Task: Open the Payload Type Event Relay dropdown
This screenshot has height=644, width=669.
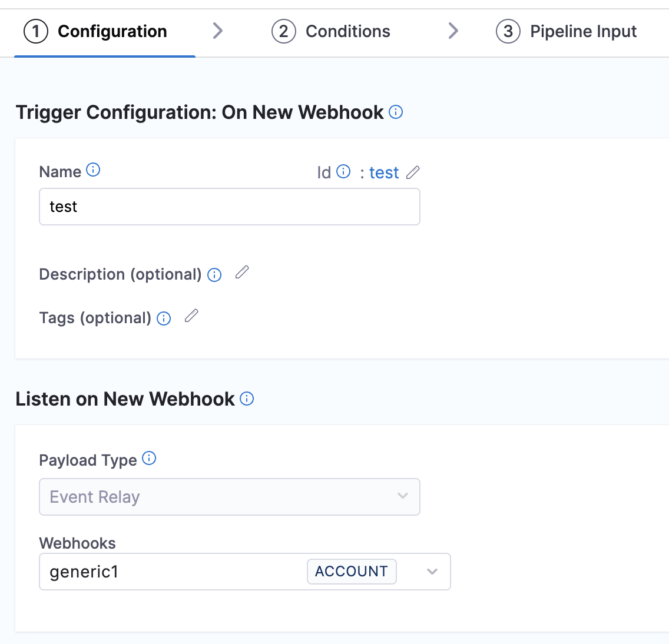Action: (x=229, y=497)
